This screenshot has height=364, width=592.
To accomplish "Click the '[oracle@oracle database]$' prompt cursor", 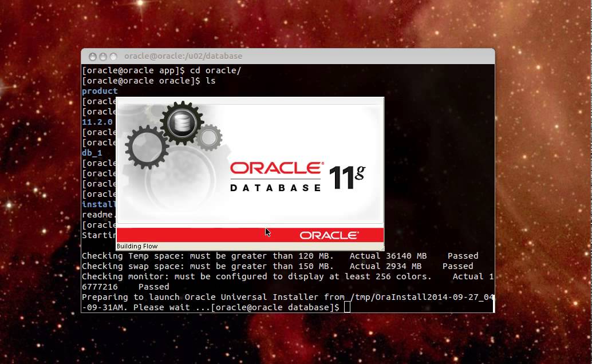I will (x=347, y=307).
